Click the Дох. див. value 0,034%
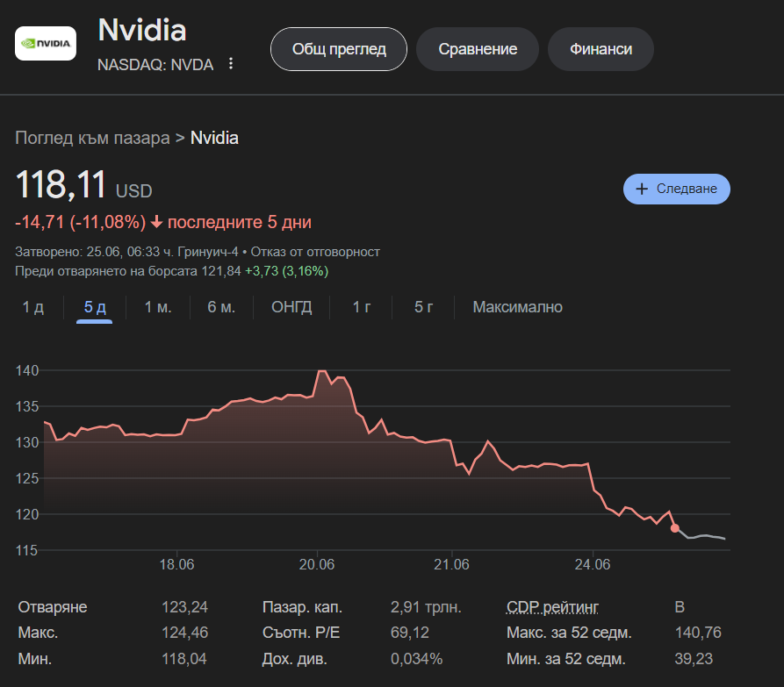784x687 pixels. (416, 659)
